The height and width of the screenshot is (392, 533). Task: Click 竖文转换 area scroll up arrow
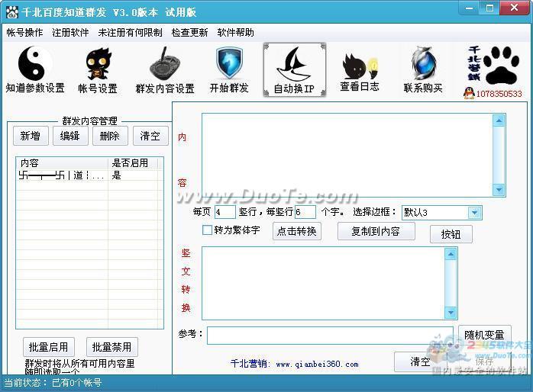pyautogui.click(x=451, y=254)
